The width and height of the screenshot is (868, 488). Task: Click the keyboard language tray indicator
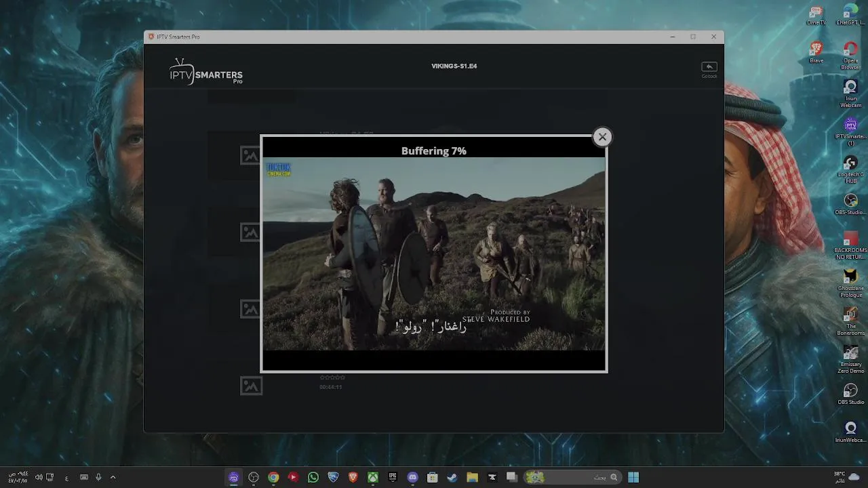coord(66,478)
